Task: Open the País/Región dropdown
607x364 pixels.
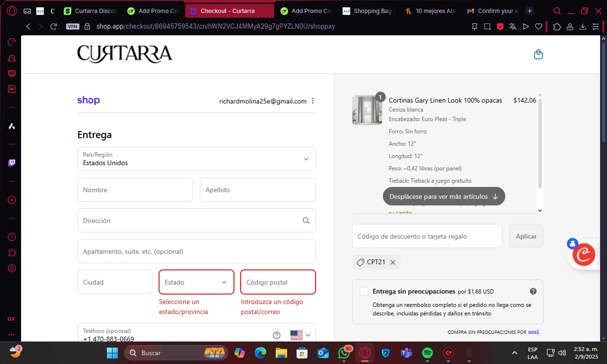Action: click(197, 159)
